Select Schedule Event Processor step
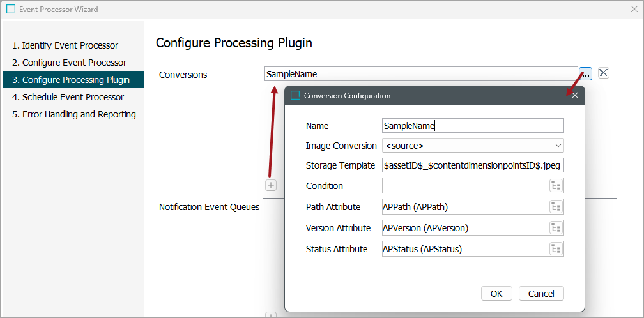The image size is (644, 318). [73, 97]
